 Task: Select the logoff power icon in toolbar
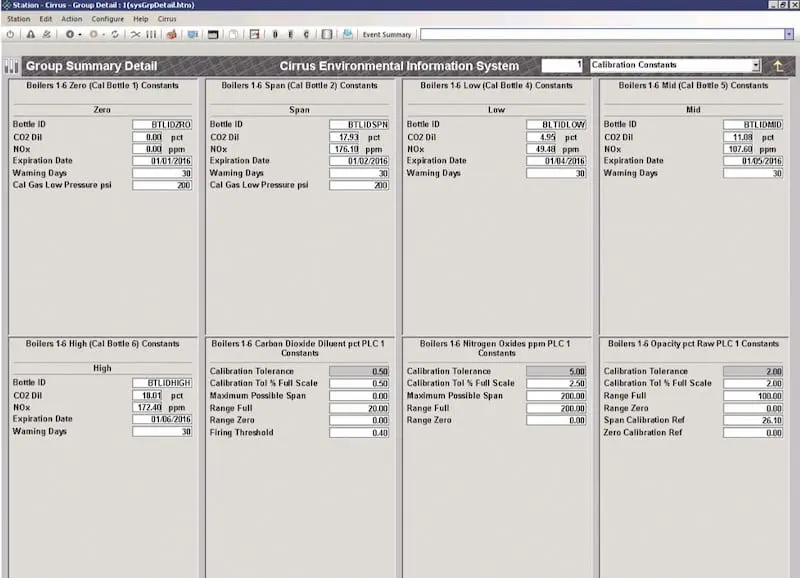tap(10, 33)
